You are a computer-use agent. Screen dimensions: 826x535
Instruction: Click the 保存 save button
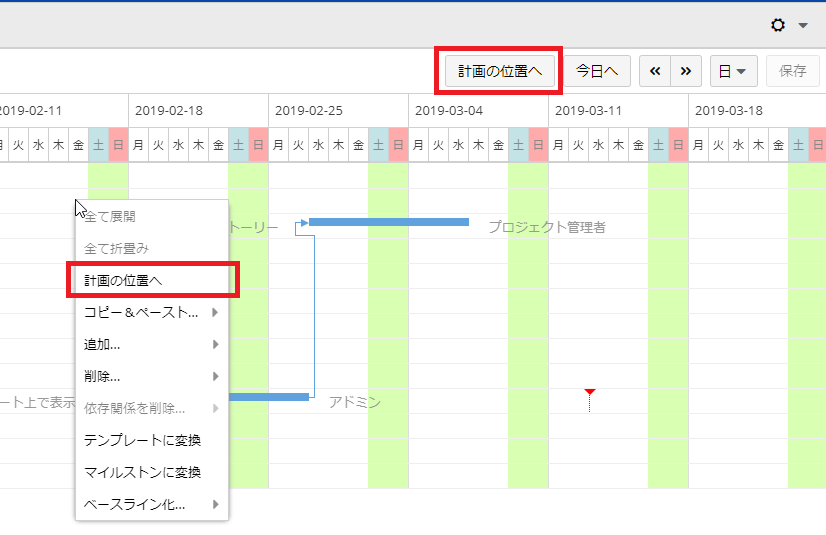pos(792,71)
